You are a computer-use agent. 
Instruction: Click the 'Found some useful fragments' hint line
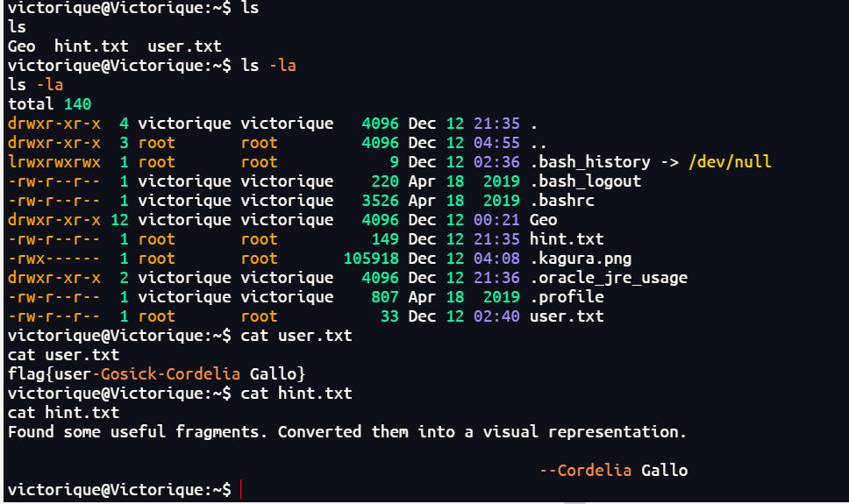point(346,432)
